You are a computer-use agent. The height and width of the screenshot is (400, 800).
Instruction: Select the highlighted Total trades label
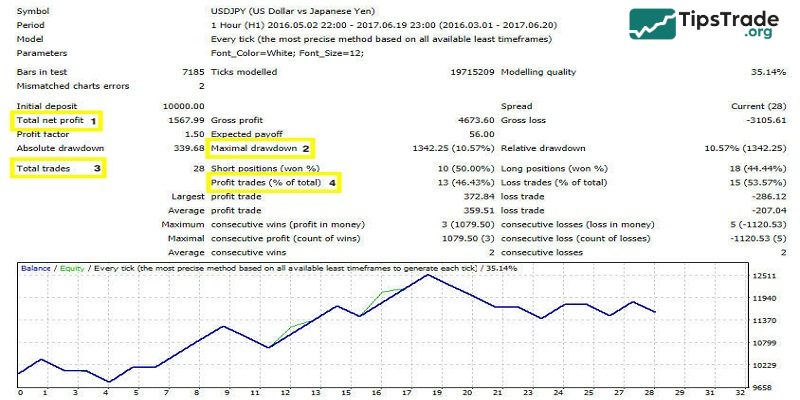(46, 169)
